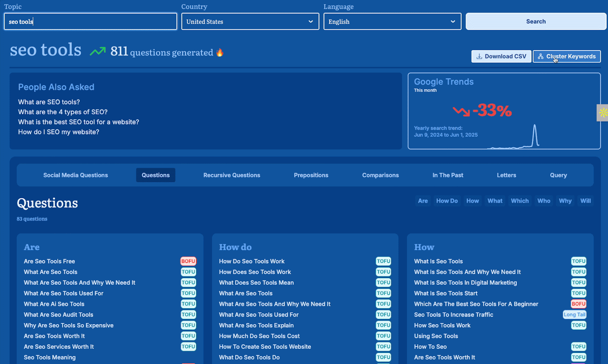Click What Are Seo Tools Explain
This screenshot has width=608, height=364.
click(x=256, y=325)
